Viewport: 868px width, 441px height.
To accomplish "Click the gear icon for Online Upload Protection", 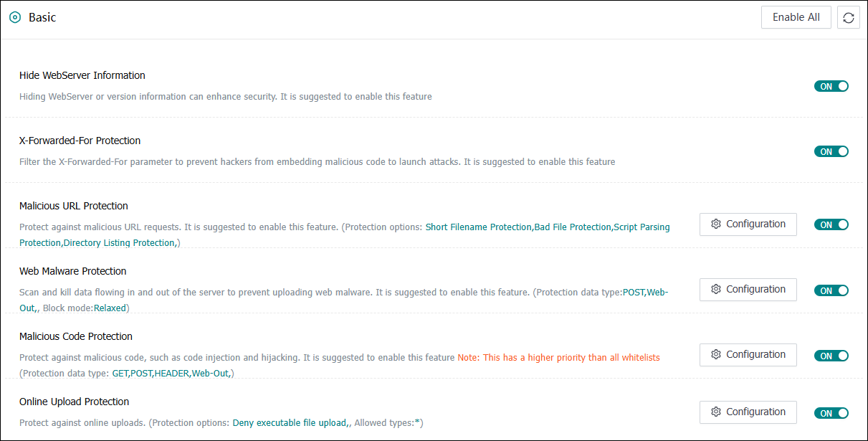I will [x=715, y=412].
